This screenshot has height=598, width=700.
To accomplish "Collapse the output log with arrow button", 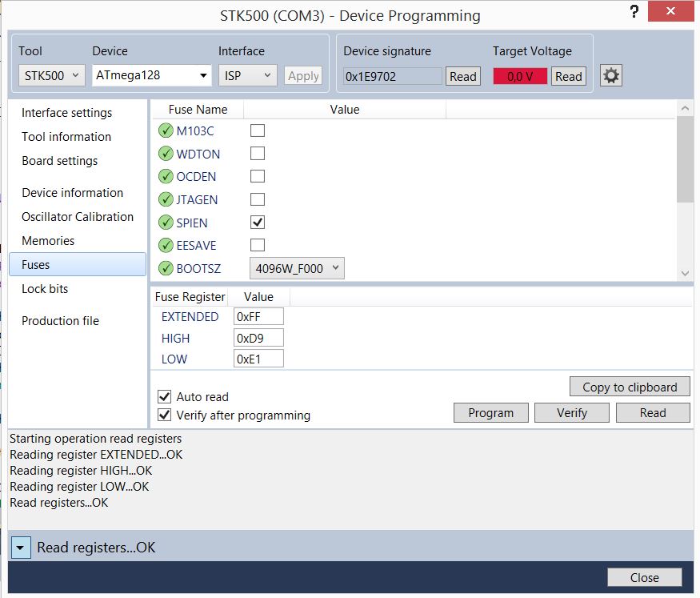I will [x=21, y=548].
